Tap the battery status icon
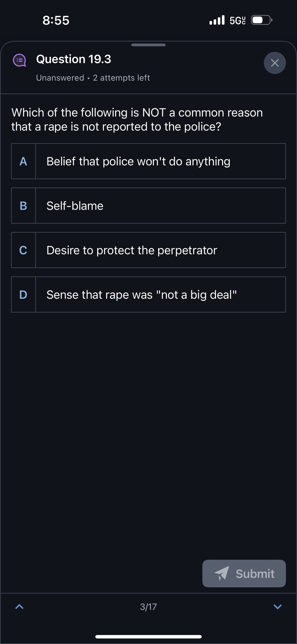Screen dimensions: 297x644 click(261, 20)
